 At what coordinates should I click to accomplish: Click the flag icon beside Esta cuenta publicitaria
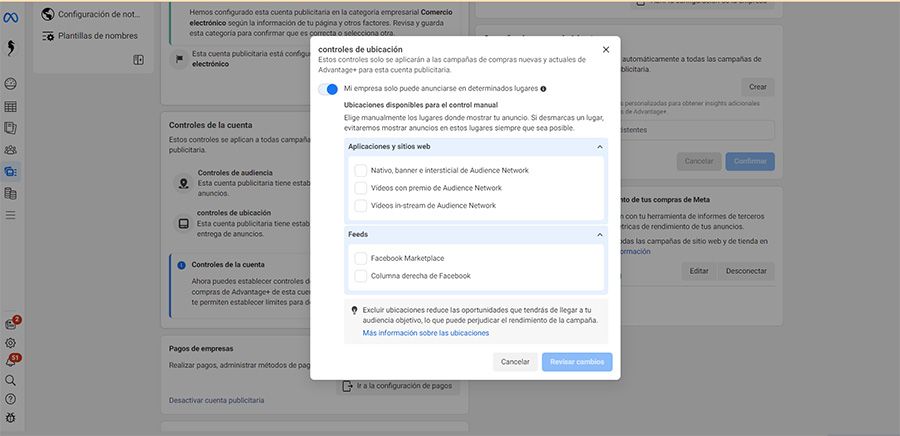[180, 59]
